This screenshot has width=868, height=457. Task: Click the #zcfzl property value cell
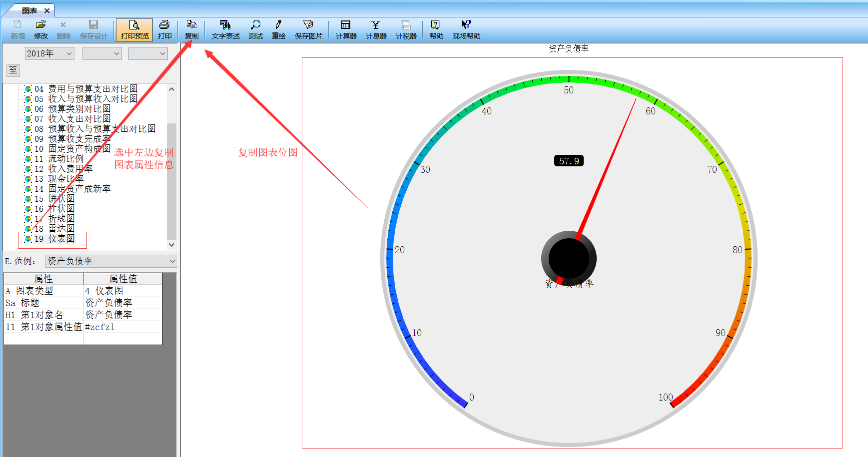(x=122, y=327)
